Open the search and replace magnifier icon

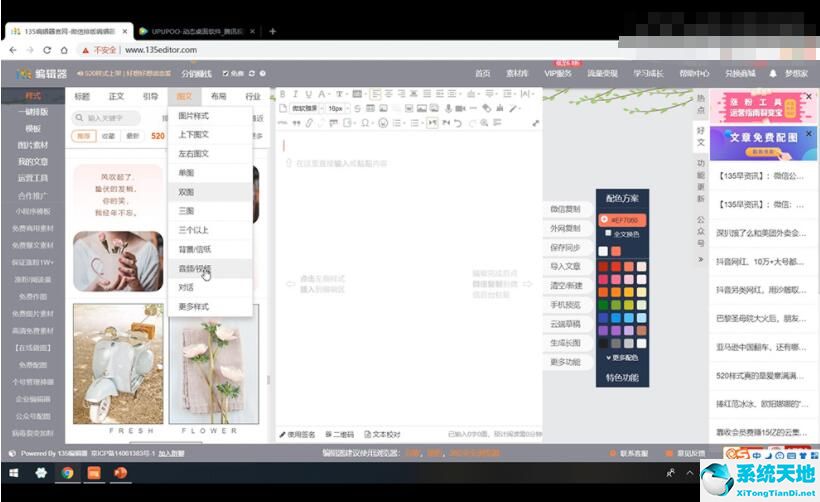click(x=484, y=123)
